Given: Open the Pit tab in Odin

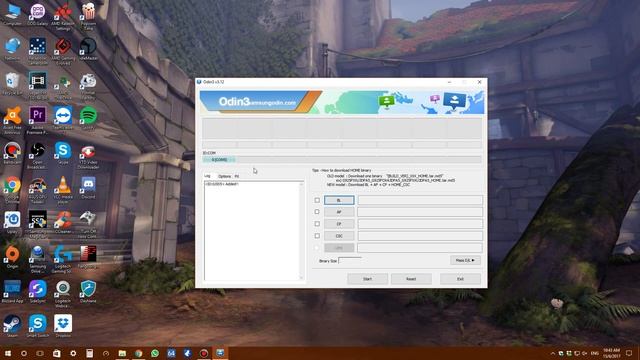Looking at the screenshot, I should [x=237, y=176].
